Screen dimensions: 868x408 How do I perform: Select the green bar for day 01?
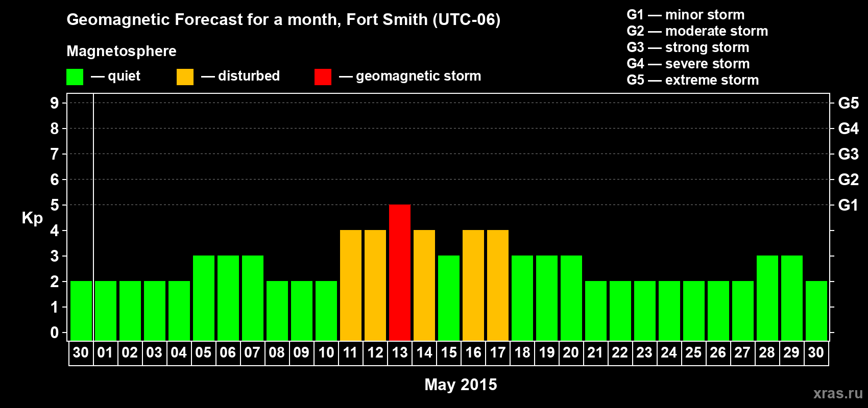(x=106, y=311)
